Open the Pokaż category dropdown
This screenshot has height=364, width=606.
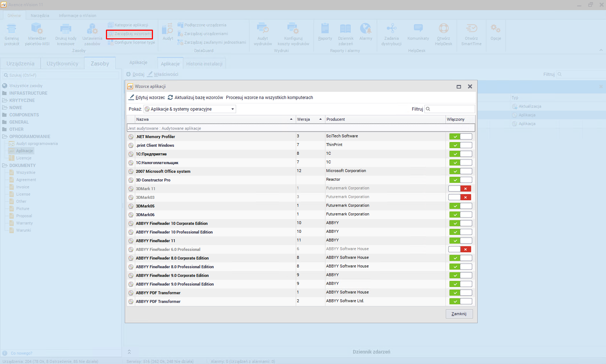(189, 109)
